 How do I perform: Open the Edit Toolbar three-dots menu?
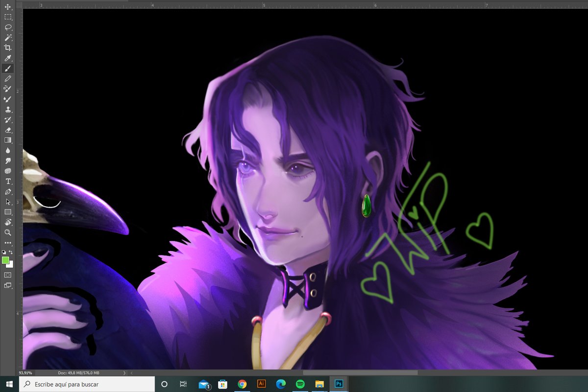coord(8,243)
